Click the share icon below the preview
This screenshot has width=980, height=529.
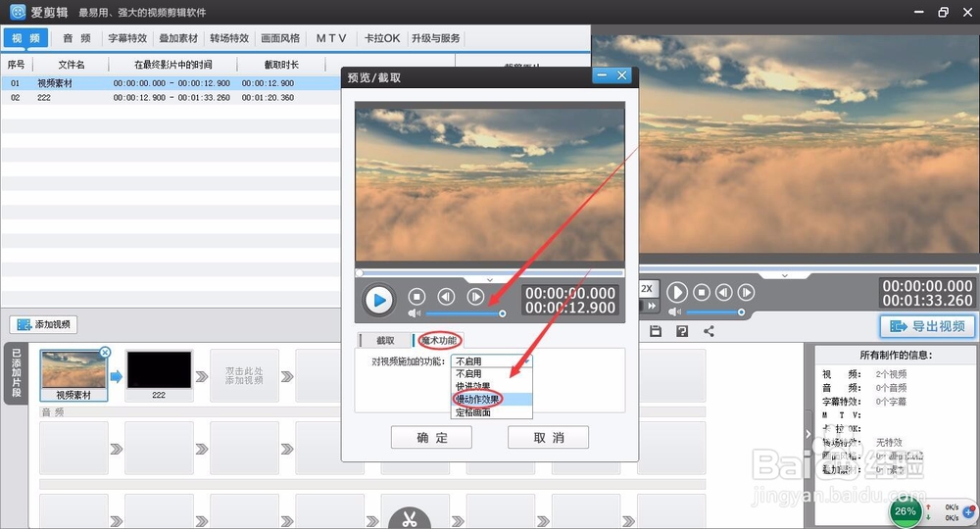click(x=709, y=331)
